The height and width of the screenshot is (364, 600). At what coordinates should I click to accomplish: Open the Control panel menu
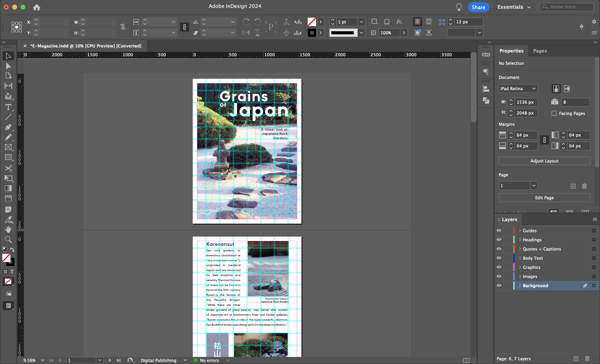594,33
